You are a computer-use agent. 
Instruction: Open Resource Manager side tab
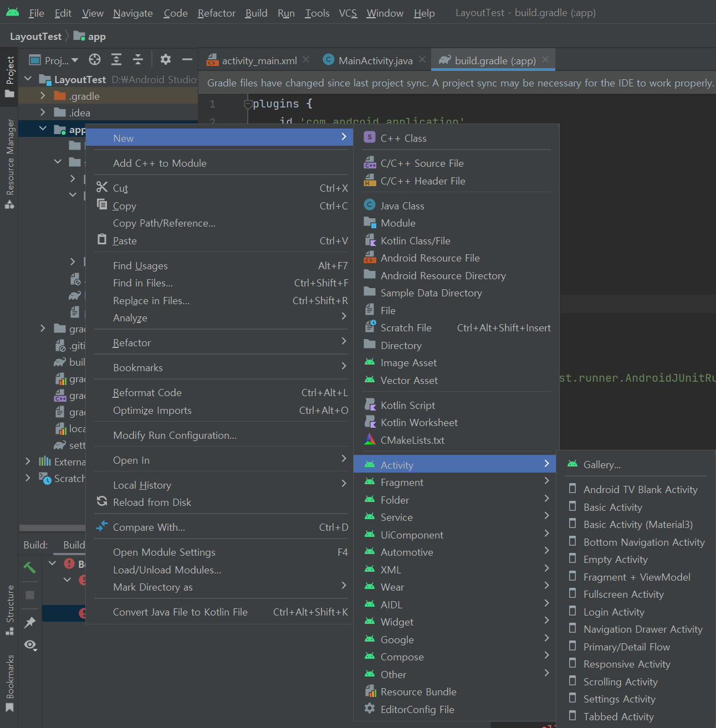point(9,163)
